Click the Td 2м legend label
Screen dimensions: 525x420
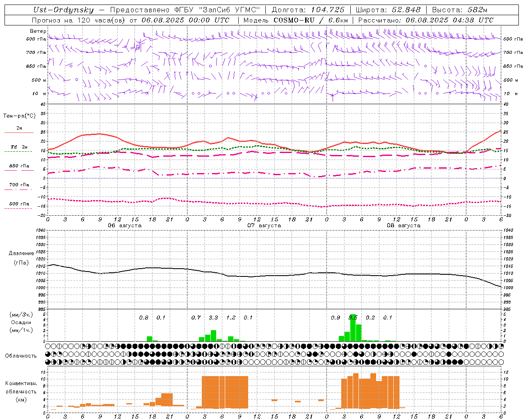(x=19, y=146)
